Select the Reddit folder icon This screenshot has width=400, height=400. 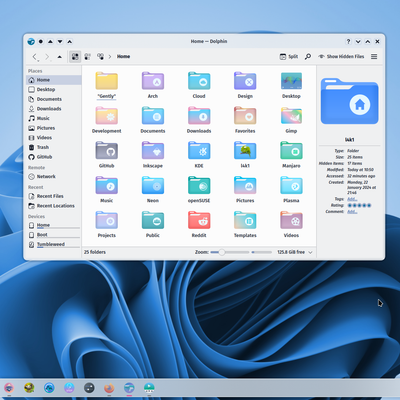tap(199, 220)
